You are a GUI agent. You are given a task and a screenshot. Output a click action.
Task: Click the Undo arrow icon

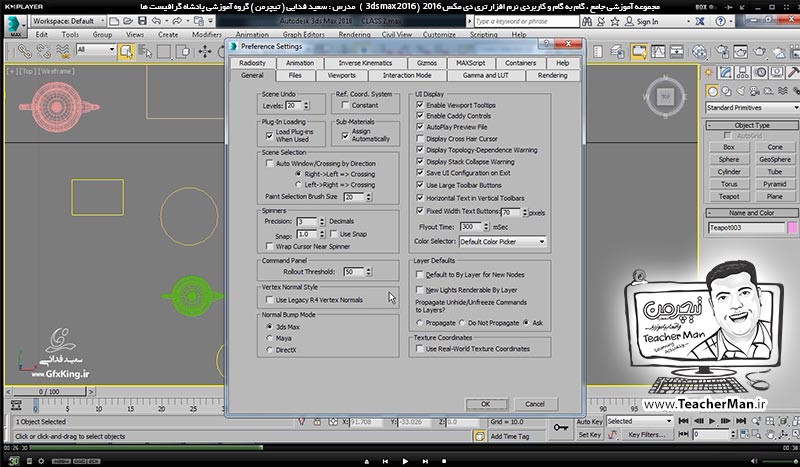(156, 21)
